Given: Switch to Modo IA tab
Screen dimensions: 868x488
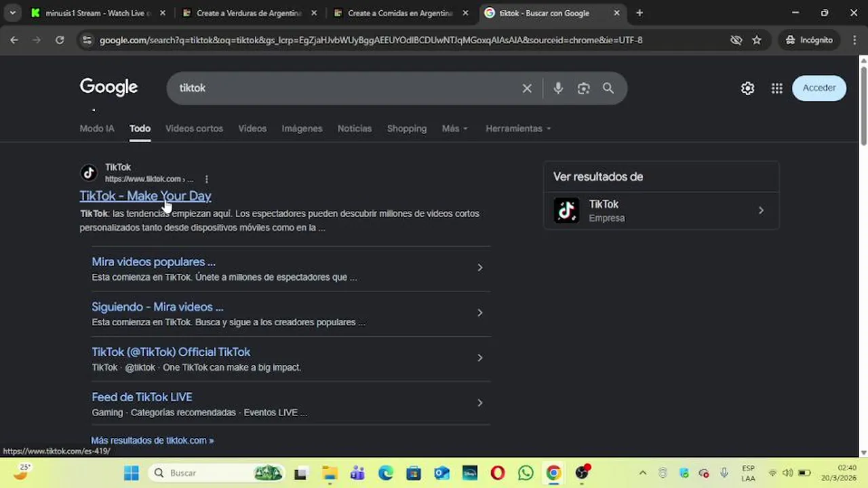Looking at the screenshot, I should [x=97, y=128].
